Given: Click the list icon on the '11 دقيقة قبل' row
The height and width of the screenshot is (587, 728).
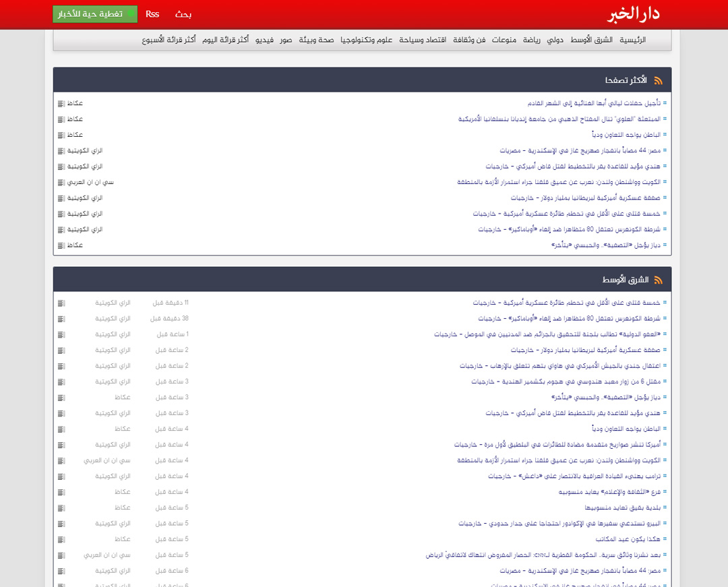Looking at the screenshot, I should 60,303.
